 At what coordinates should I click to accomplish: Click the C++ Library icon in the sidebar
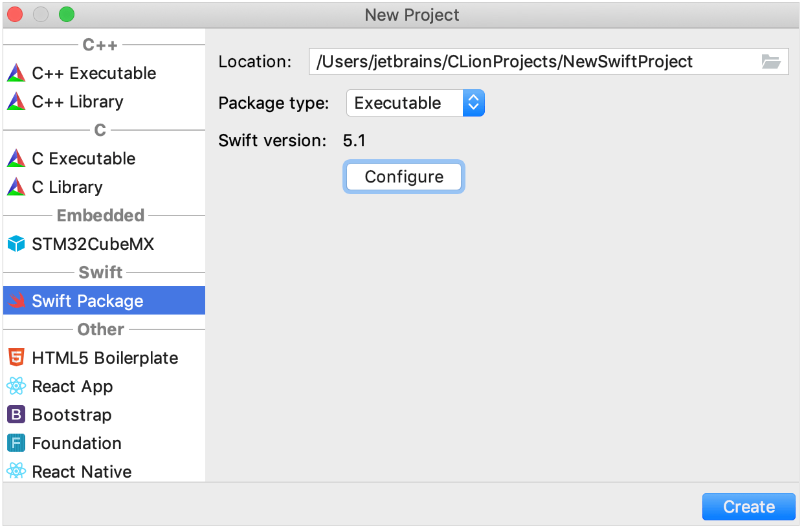pos(17,102)
